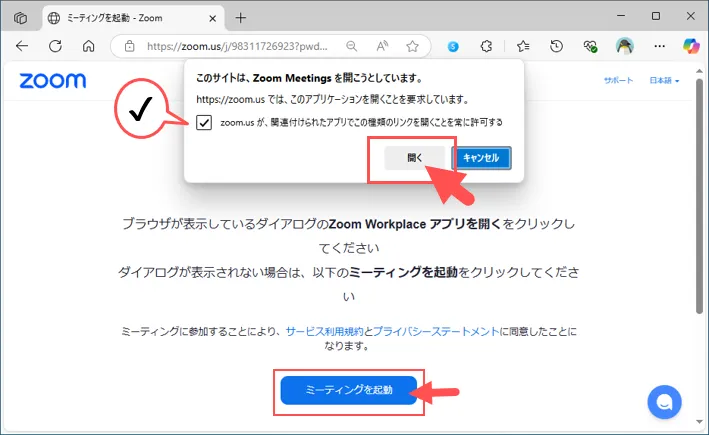Go back to the previous page
This screenshot has height=435, width=709.
22,46
